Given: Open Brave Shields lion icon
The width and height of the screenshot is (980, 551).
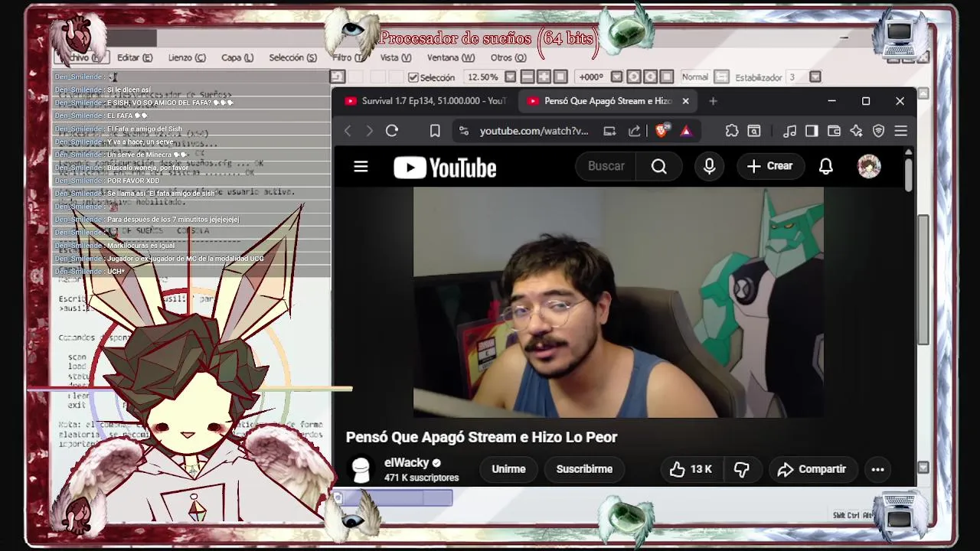Looking at the screenshot, I should coord(663,131).
